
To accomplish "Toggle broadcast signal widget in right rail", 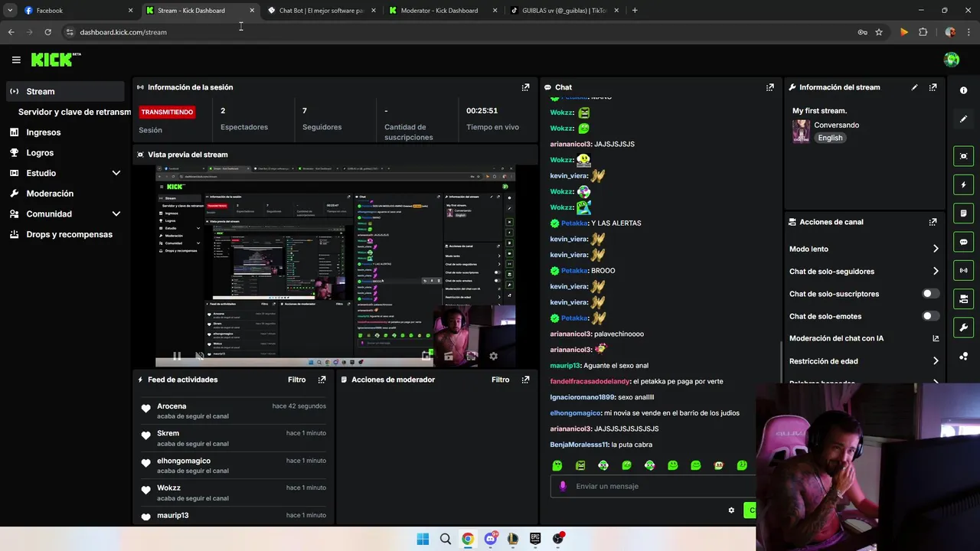I will [x=963, y=270].
